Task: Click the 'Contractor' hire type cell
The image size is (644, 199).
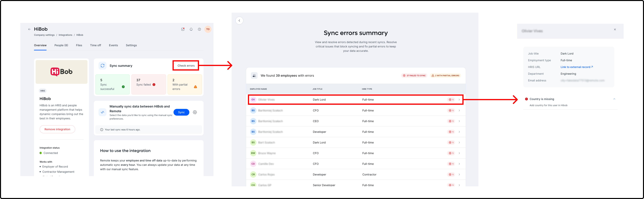Action: point(369,174)
